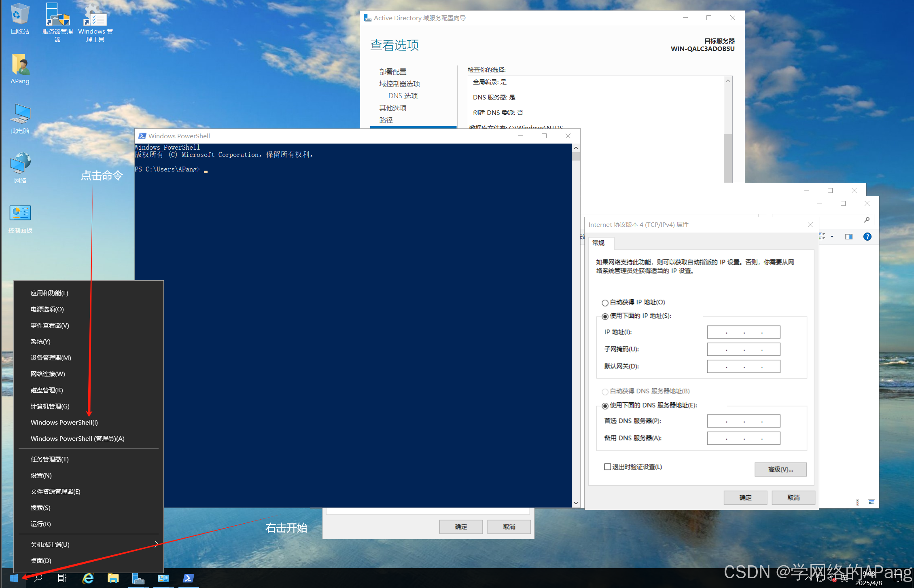Screen dimensions: 914x588
Task: Open view options dropdown arrow in explorer toolbar
Action: click(832, 237)
